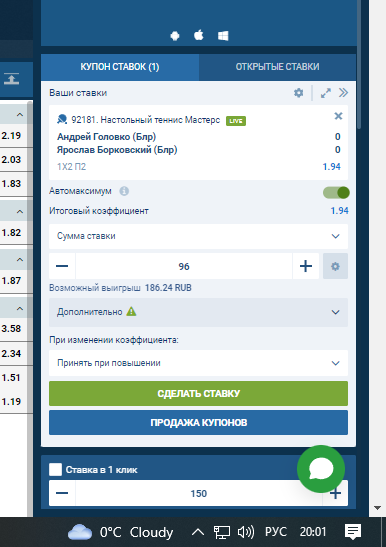Disable the Автомаксимум toggle
Image resolution: width=386 pixels, height=547 pixels.
336,192
